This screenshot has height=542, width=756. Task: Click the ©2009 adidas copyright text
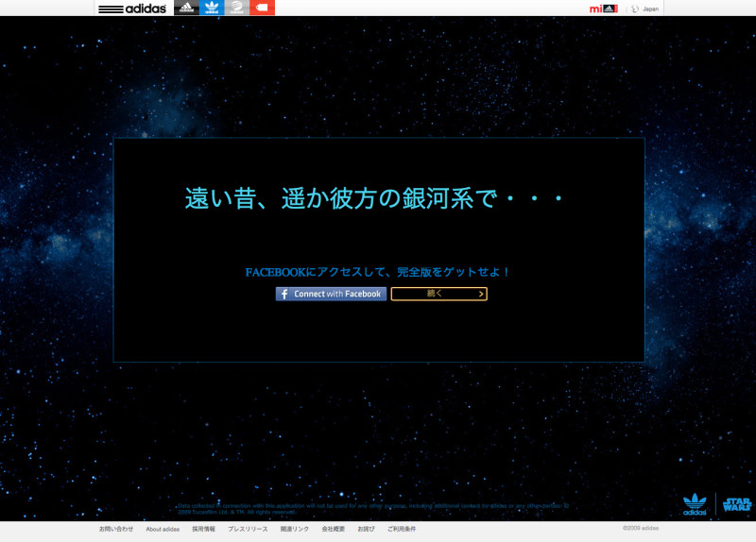click(641, 528)
